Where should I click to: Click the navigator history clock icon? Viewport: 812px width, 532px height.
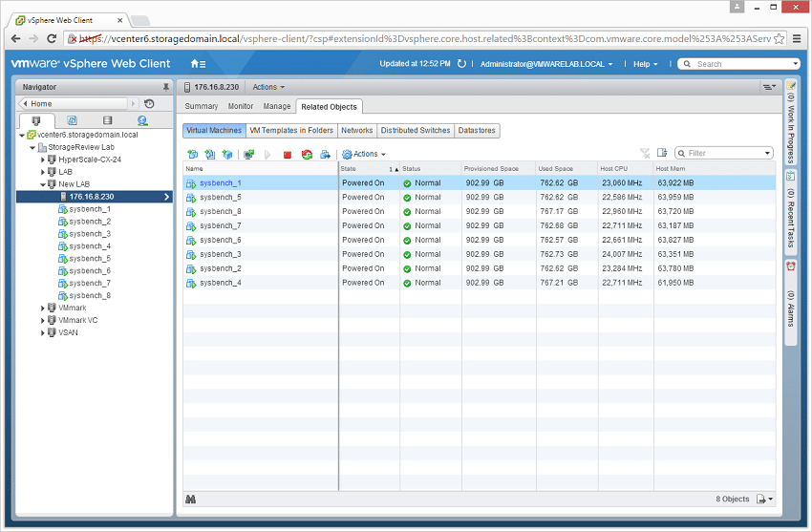(149, 103)
